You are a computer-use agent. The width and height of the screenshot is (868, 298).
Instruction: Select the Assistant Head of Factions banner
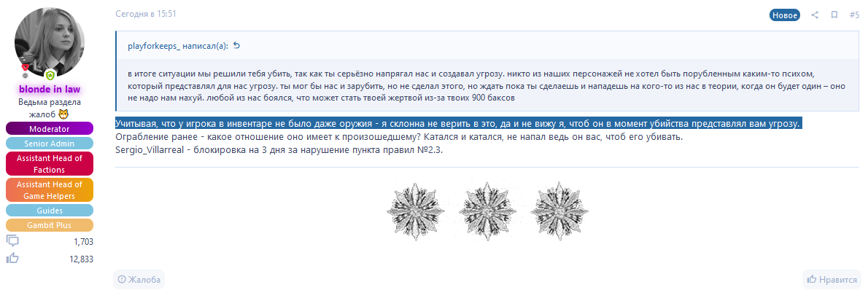pyautogui.click(x=50, y=164)
